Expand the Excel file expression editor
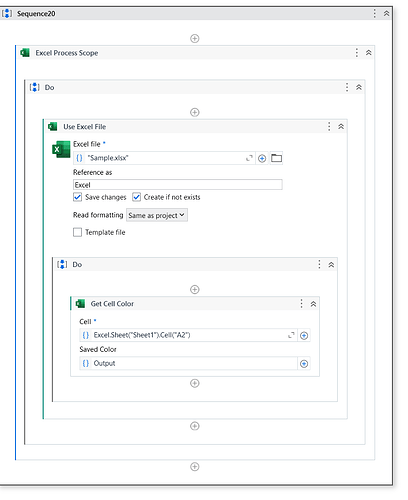The height and width of the screenshot is (500, 408). 249,158
